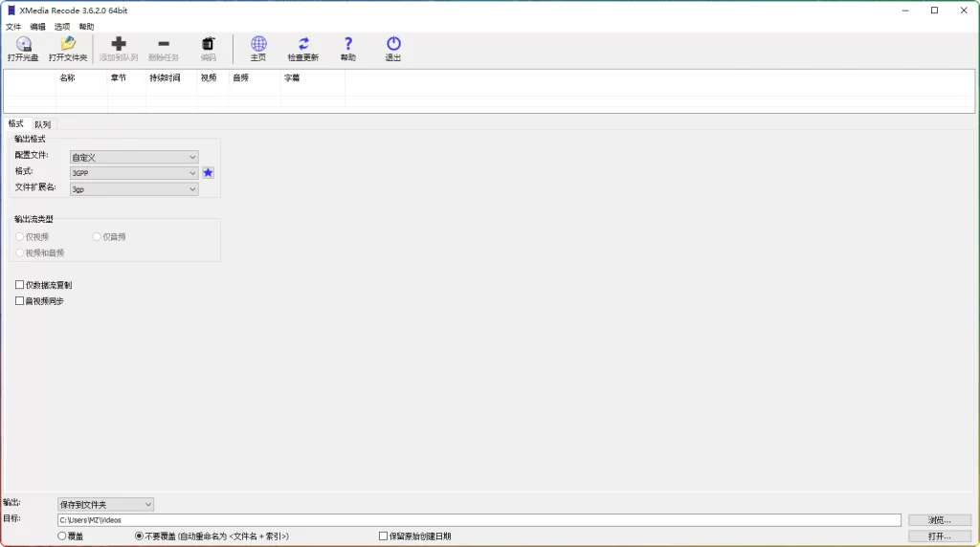
Task: Minimize the XMedia Recode window
Action: click(x=905, y=10)
